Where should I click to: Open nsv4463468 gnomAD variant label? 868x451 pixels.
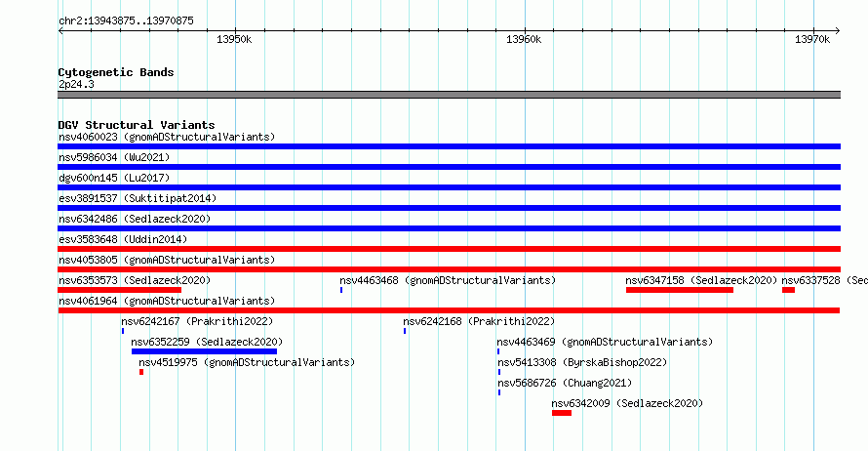(x=448, y=280)
